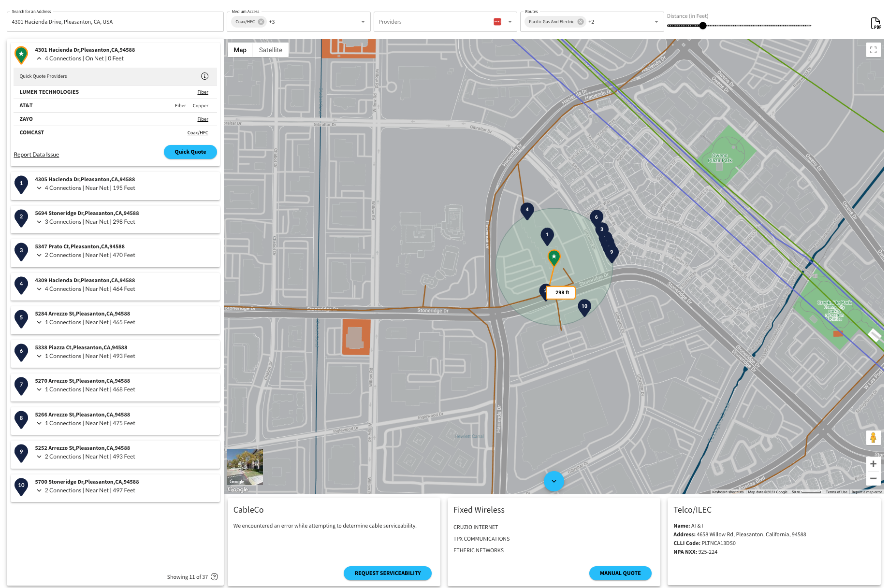Click the Quick Quote button
Image resolution: width=889 pixels, height=588 pixels.
190,152
